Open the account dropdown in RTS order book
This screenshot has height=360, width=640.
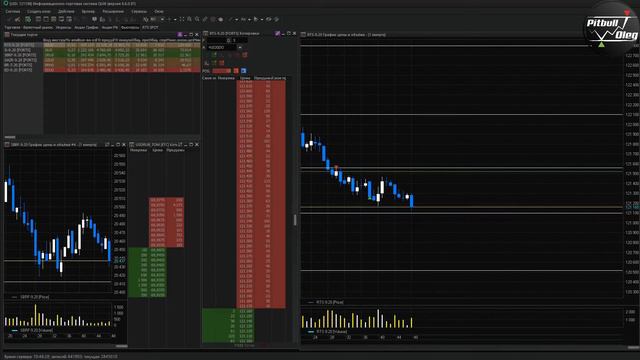click(x=240, y=47)
